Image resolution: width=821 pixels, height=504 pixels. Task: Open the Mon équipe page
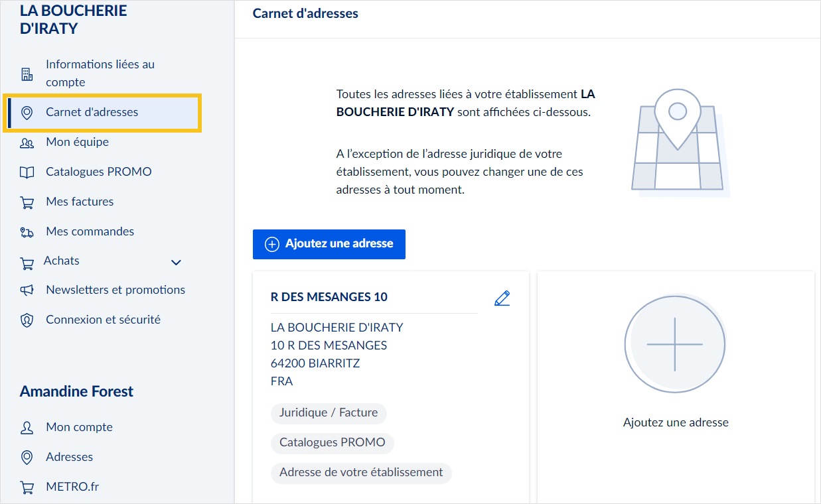pyautogui.click(x=77, y=142)
